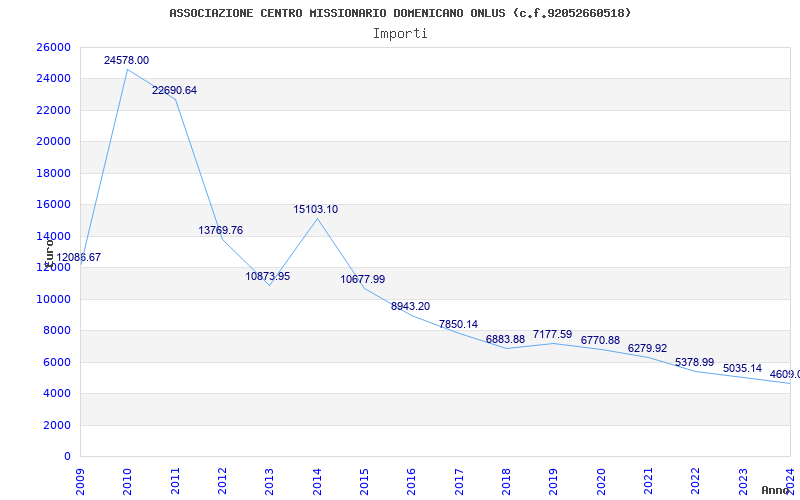The image size is (800, 500).
Task: Select the 22690.64 data label
Action: click(174, 90)
